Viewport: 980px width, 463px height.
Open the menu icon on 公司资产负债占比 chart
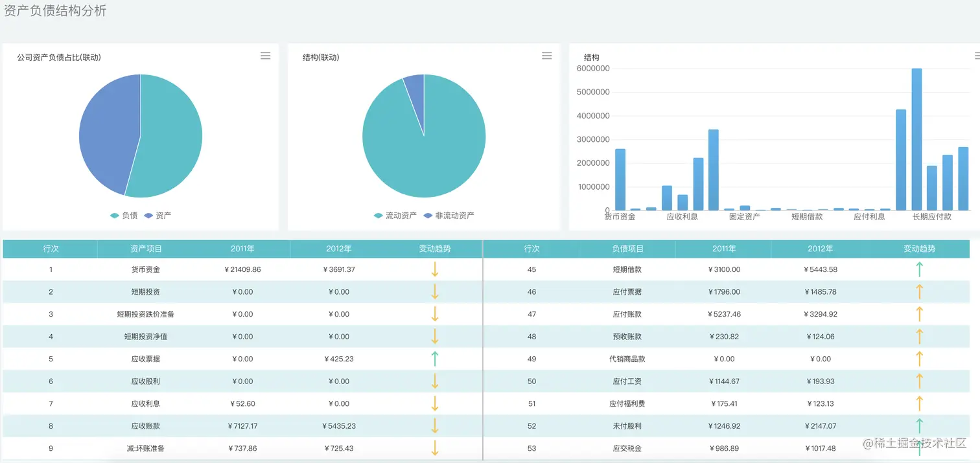[265, 56]
